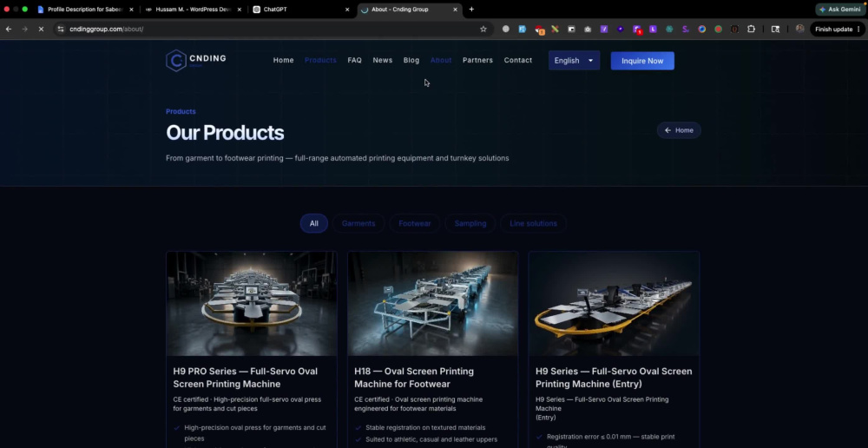Open Partners in site navigation

[x=477, y=61]
